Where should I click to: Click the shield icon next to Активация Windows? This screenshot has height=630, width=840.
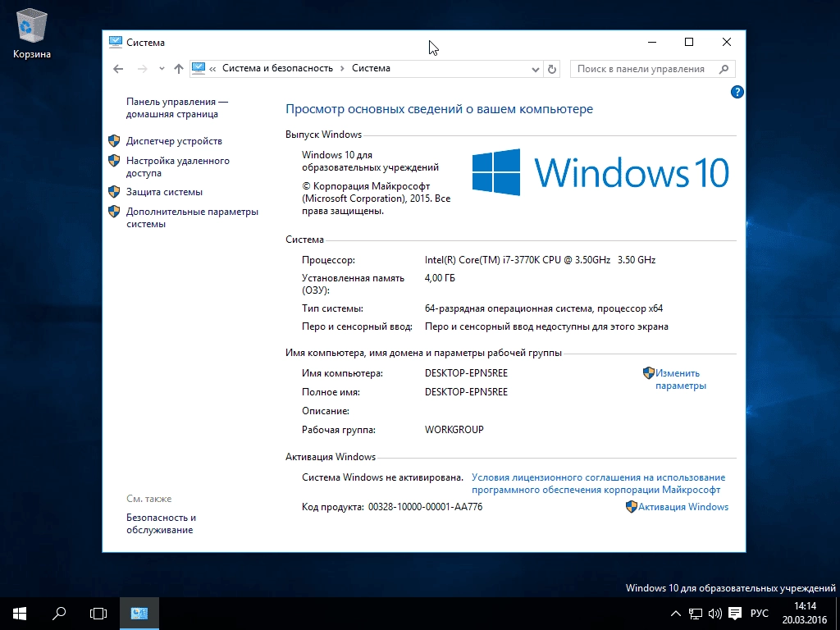tap(632, 507)
